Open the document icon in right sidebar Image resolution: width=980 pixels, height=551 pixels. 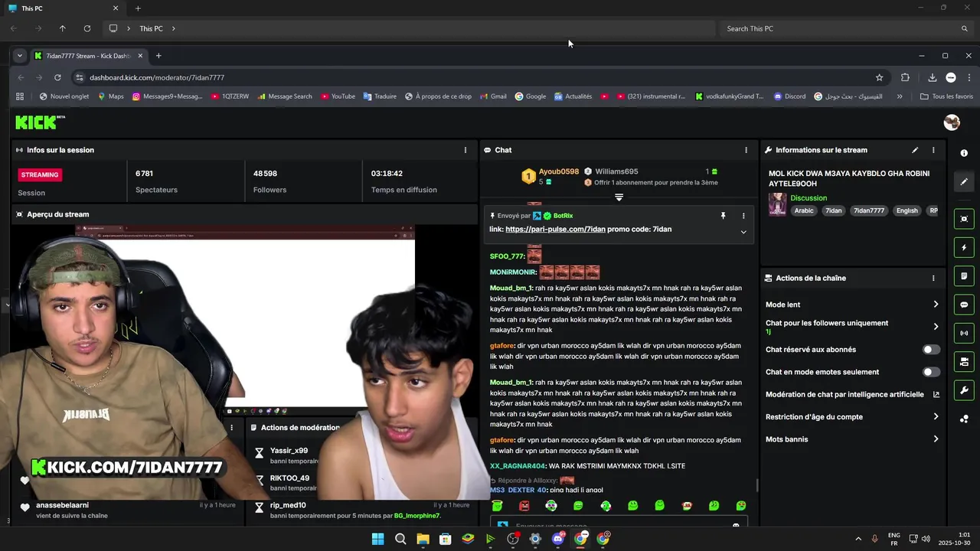964,275
